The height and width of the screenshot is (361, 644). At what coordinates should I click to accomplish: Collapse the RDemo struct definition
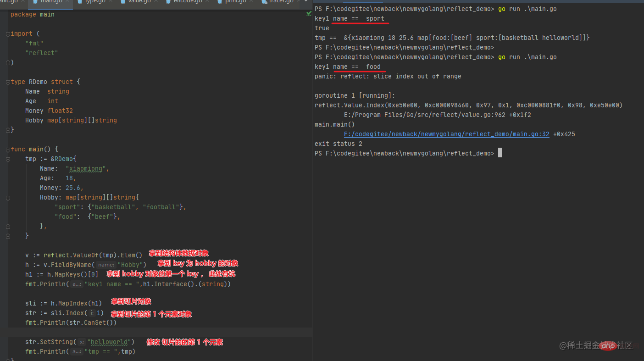[x=7, y=82]
